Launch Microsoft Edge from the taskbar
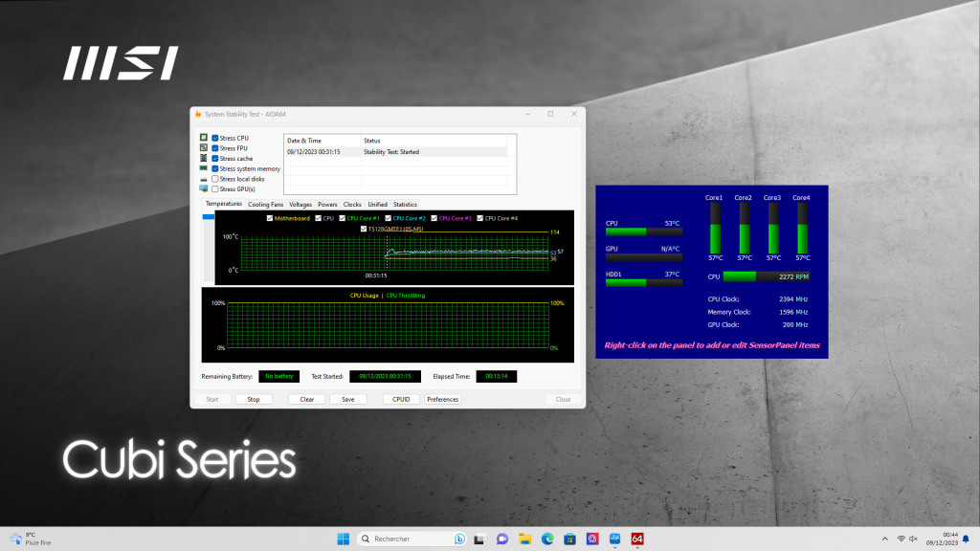Screen dimensions: 980x551 coord(547,539)
